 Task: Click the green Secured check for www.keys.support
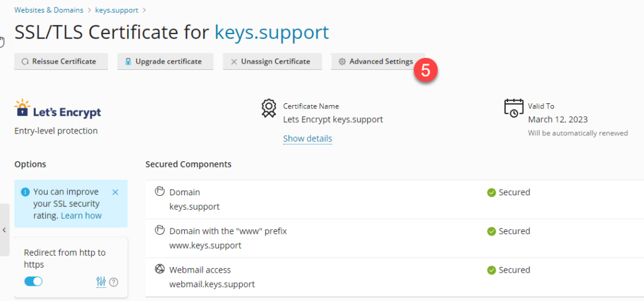pyautogui.click(x=491, y=231)
